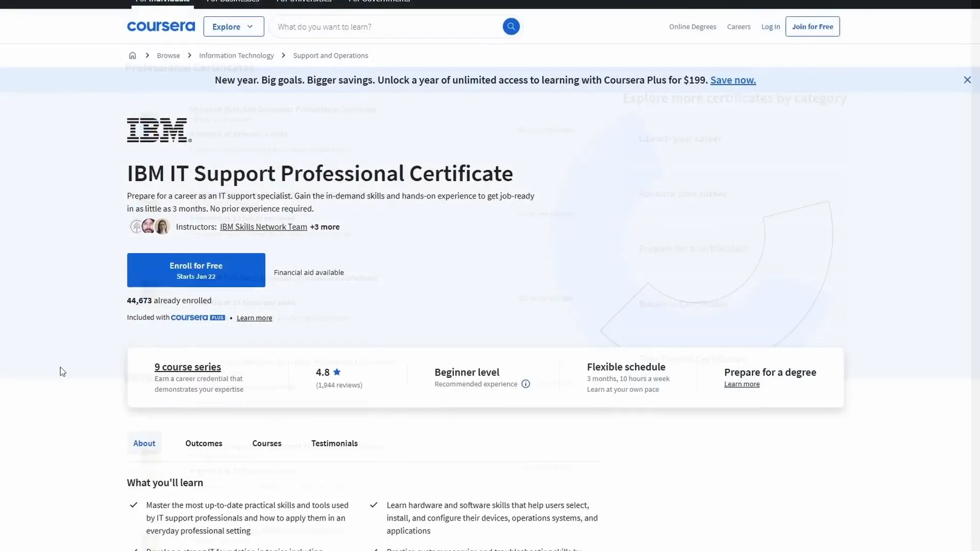Switch to the Testimonials tab
The height and width of the screenshot is (551, 980).
pos(334,443)
